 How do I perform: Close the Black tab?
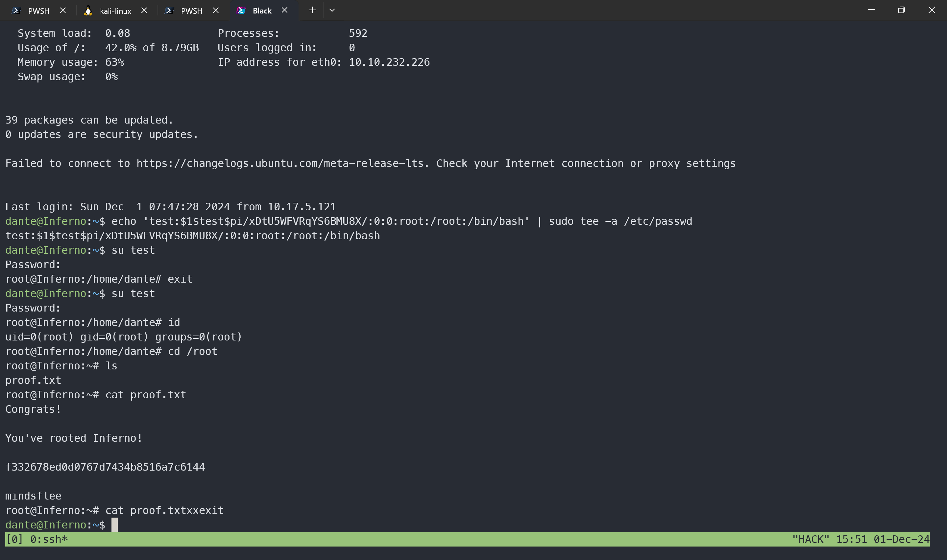pos(284,10)
